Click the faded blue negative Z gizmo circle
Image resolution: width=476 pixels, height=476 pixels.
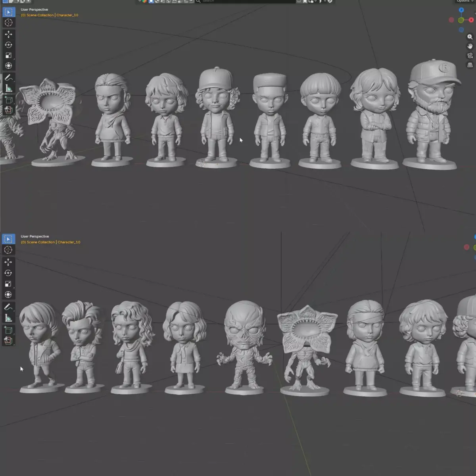point(461,30)
